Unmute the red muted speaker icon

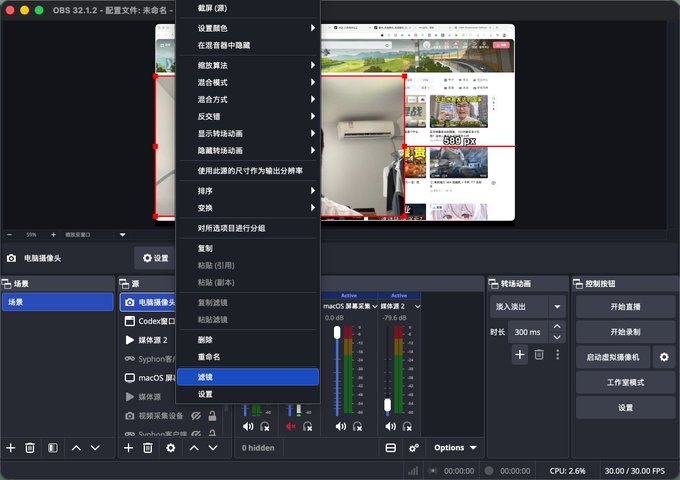[x=291, y=426]
